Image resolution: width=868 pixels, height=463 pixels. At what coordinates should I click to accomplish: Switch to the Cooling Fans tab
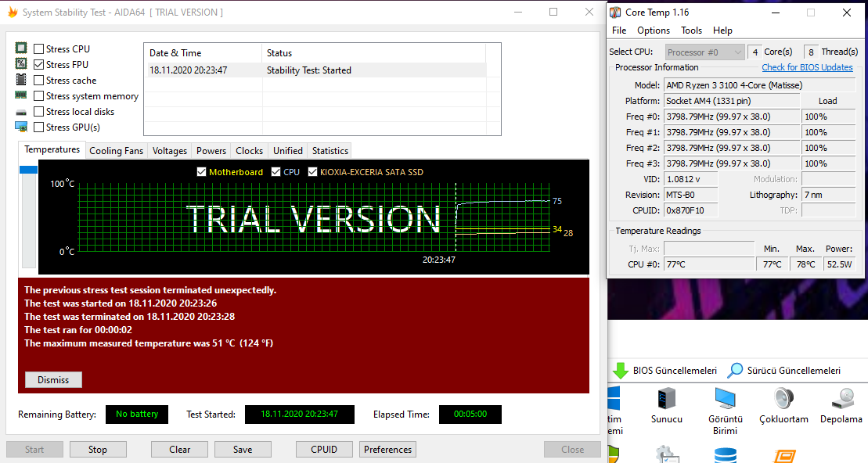pos(117,150)
